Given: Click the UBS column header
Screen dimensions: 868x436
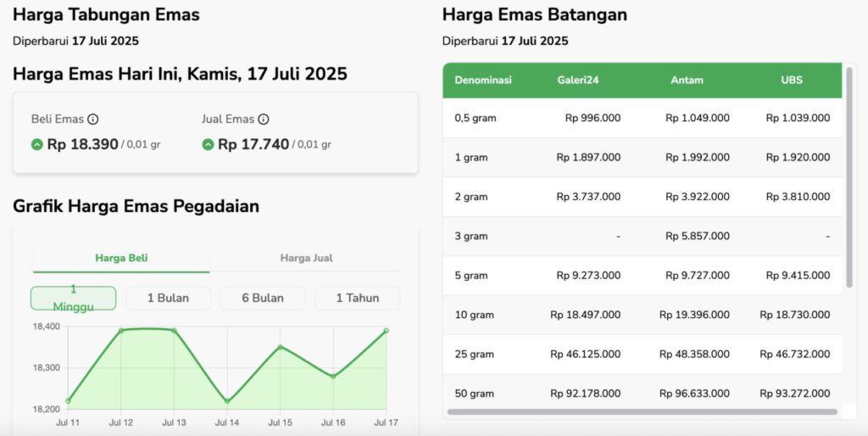Looking at the screenshot, I should coord(792,81).
